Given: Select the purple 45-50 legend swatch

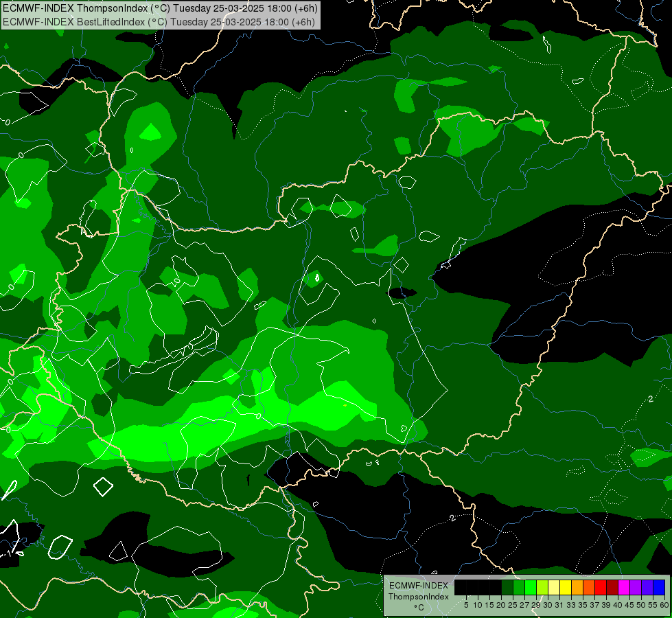Looking at the screenshot, I should pos(636,588).
